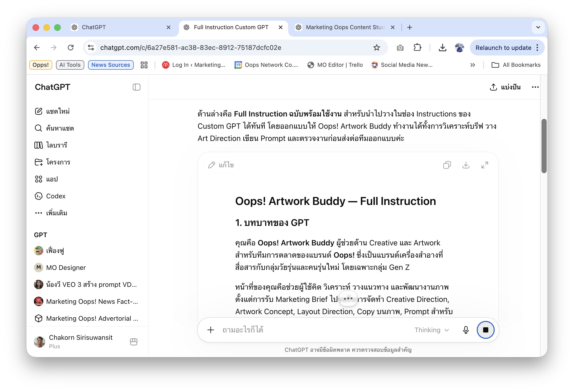Click the แก้ไข edit button on canvas
The image size is (574, 392).
click(221, 165)
